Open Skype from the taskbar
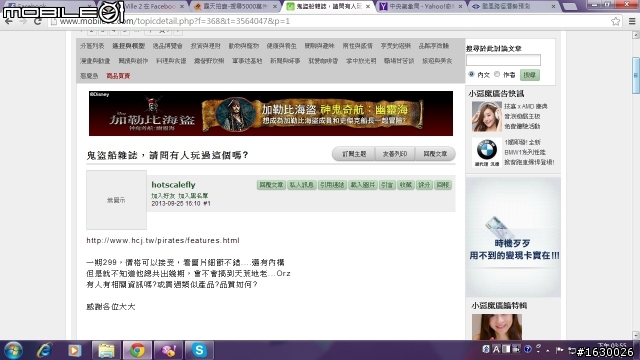Image resolution: width=640 pixels, height=360 pixels. (199, 350)
